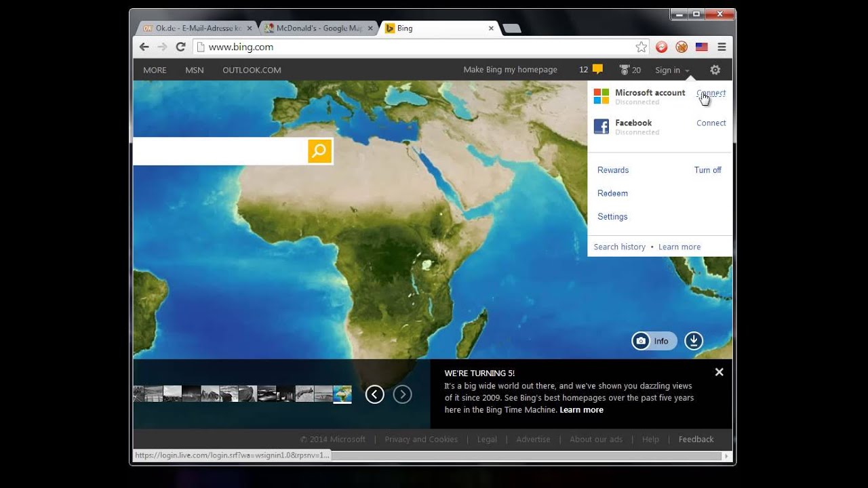Screen dimensions: 868x488
Task: Select the first thumbnail in the image strip
Action: (138, 394)
